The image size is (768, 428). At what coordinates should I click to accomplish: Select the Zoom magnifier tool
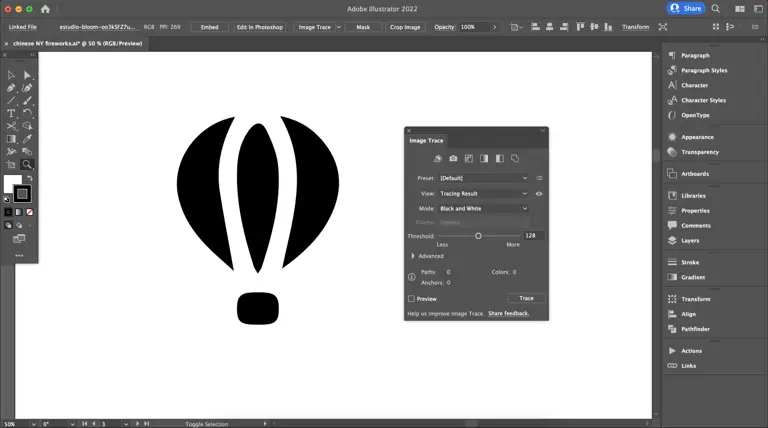[x=27, y=165]
